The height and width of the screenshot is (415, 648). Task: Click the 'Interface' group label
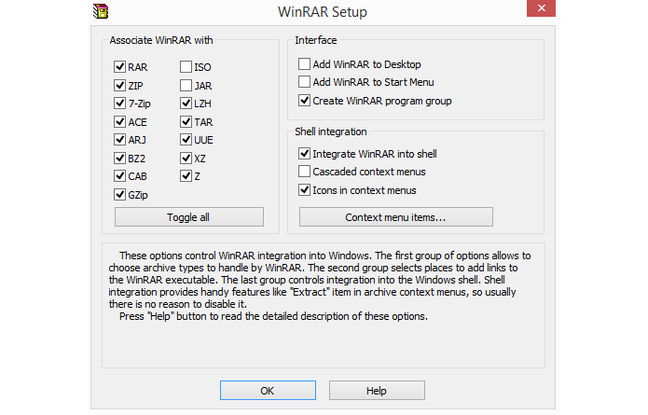click(316, 40)
